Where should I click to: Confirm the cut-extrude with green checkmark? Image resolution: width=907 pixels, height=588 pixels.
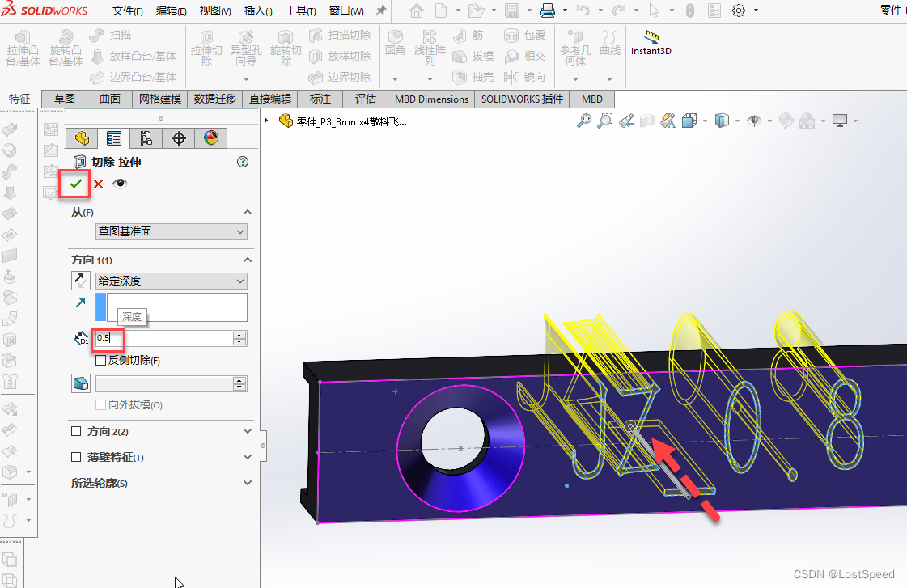(76, 184)
